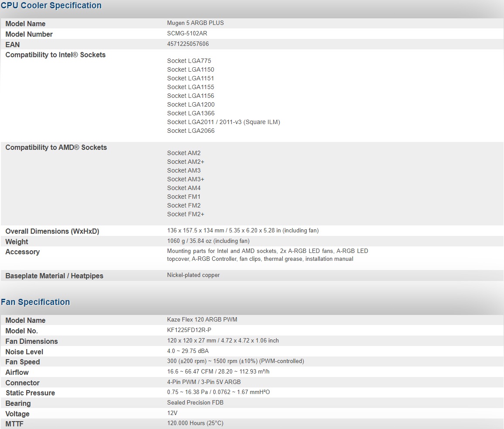Click the Sealed Precision FDB bearing value
The width and height of the screenshot is (504, 429).
click(x=195, y=402)
